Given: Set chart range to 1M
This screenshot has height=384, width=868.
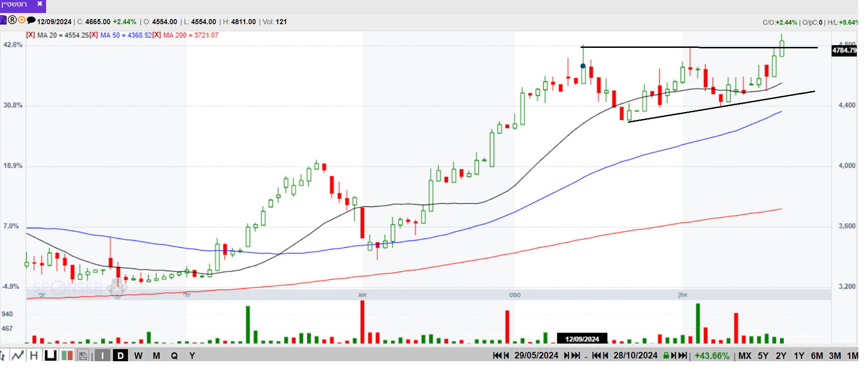Looking at the screenshot, I should click(852, 356).
